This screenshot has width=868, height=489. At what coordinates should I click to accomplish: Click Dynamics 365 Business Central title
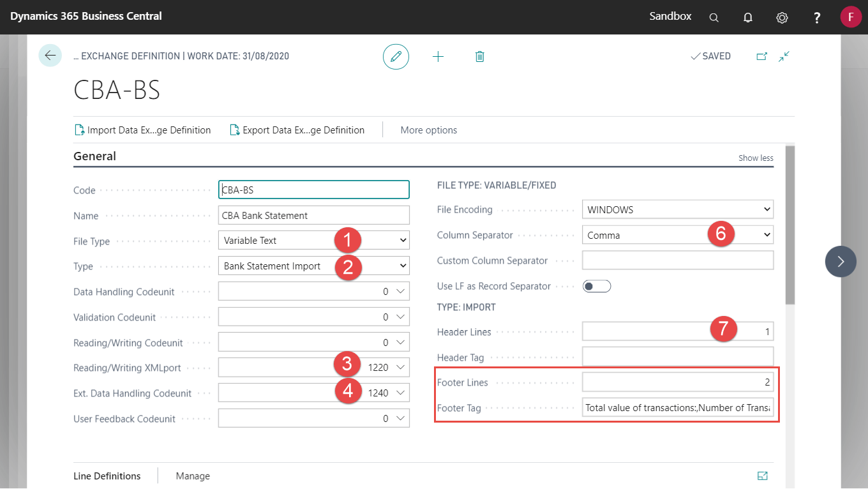pos(86,16)
